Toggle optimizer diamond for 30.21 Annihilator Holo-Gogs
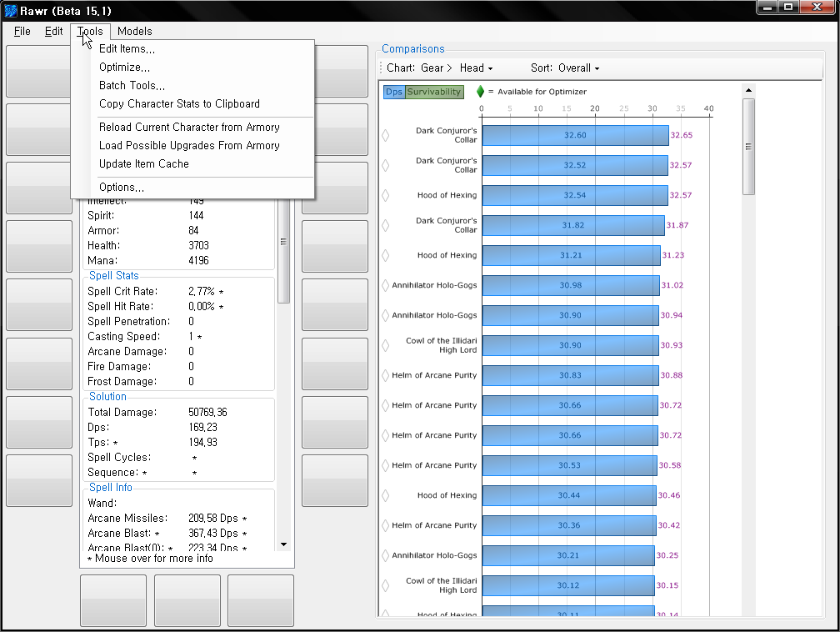Image resolution: width=840 pixels, height=632 pixels. pos(385,555)
